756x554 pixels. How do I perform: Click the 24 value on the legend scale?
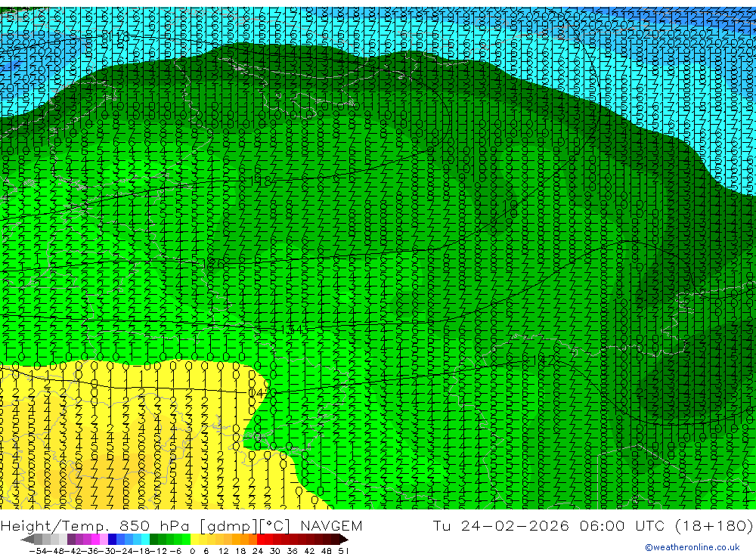(x=258, y=551)
